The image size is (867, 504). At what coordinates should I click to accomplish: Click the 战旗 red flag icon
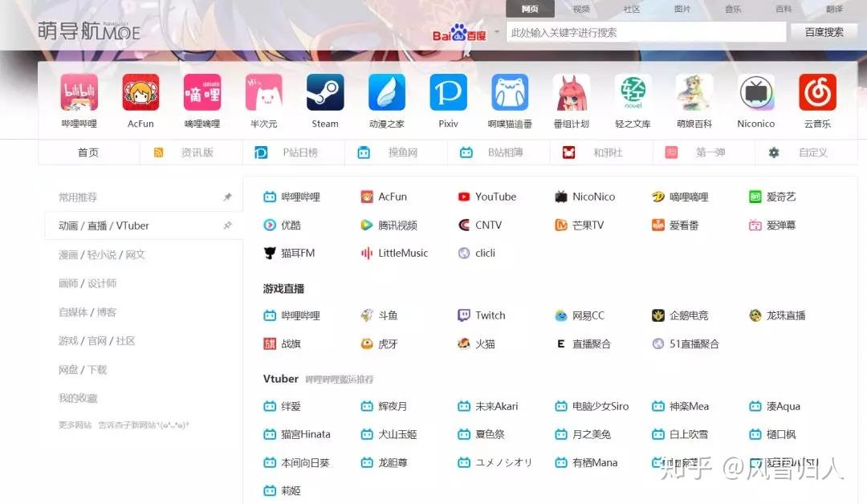coord(270,343)
